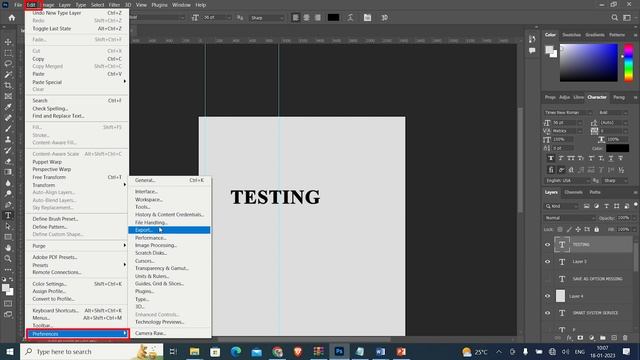Open the layer Kind filter dropdown
This screenshot has width=640, height=360.
(x=562, y=206)
